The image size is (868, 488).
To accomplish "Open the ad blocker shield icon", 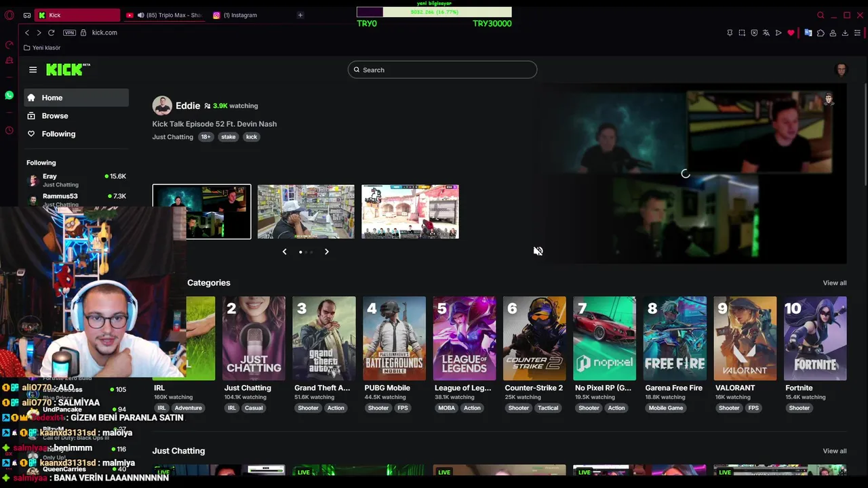I will click(x=754, y=33).
